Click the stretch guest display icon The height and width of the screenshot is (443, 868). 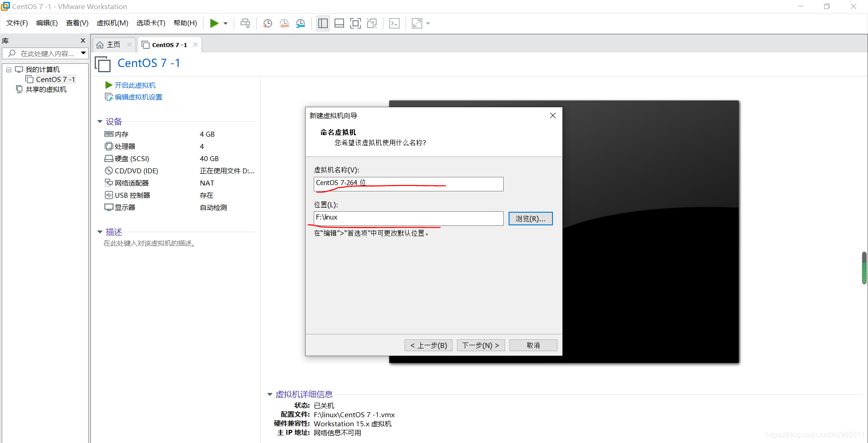tap(417, 23)
